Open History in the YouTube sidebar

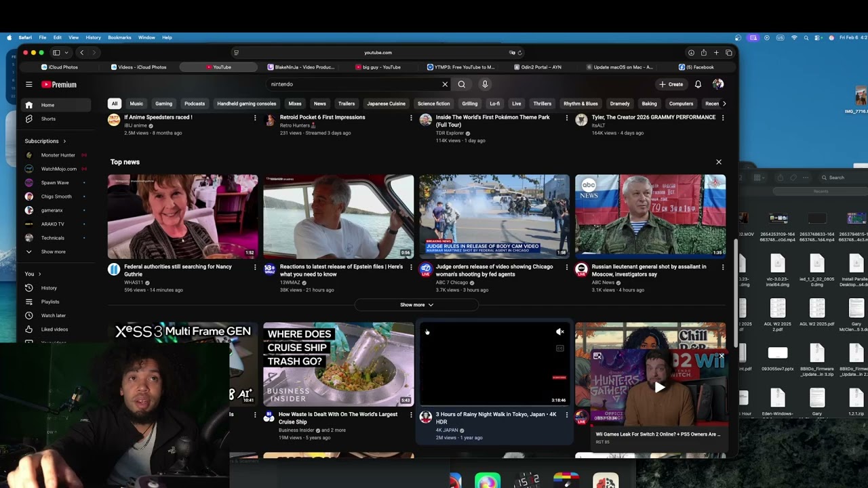coord(54,288)
